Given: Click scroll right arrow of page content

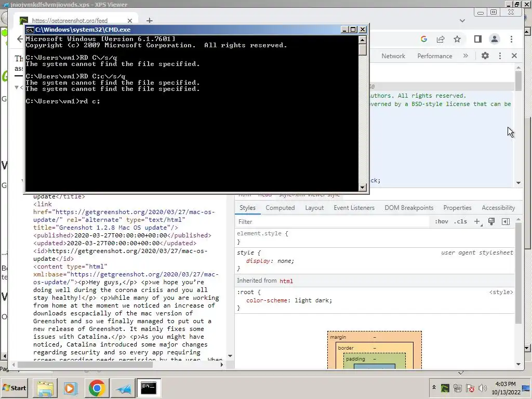Looking at the screenshot, I should (x=222, y=365).
